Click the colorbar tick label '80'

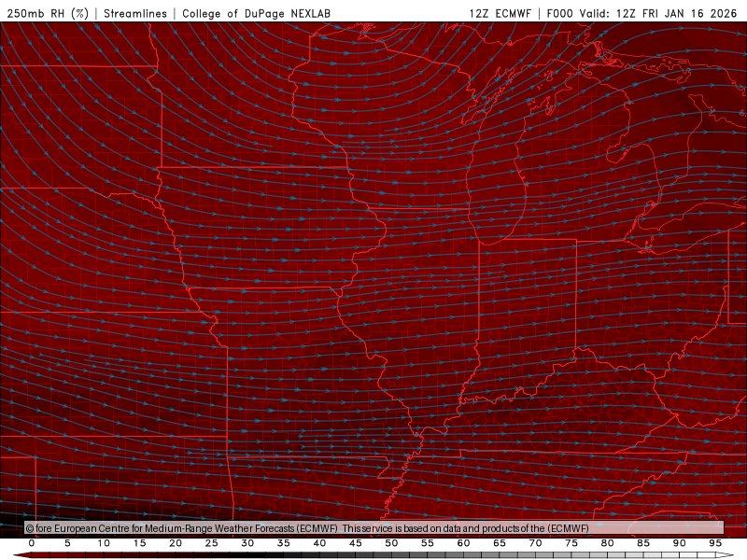[x=607, y=543]
